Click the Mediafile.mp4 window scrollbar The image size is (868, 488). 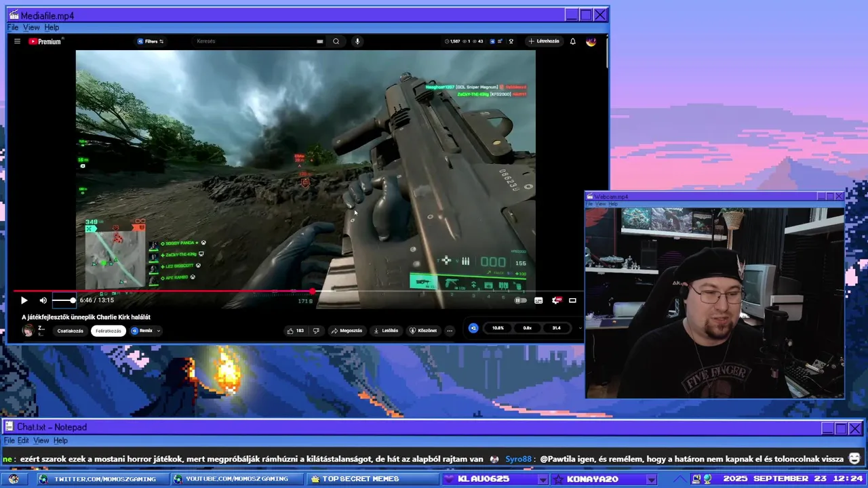(606, 54)
